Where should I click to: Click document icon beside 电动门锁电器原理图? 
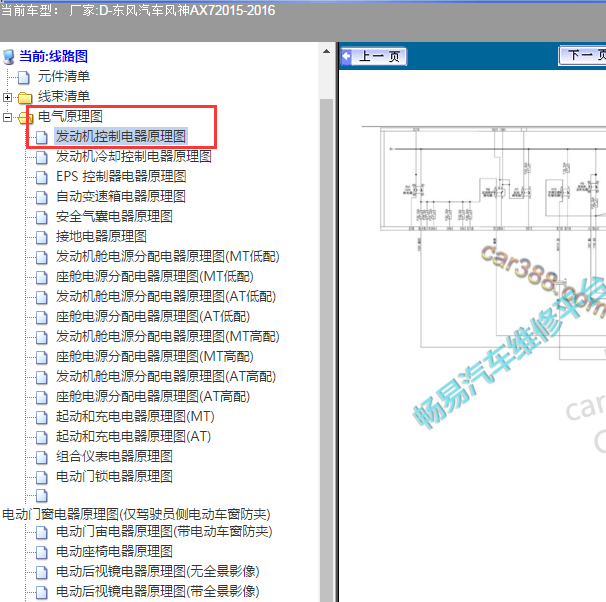(42, 477)
